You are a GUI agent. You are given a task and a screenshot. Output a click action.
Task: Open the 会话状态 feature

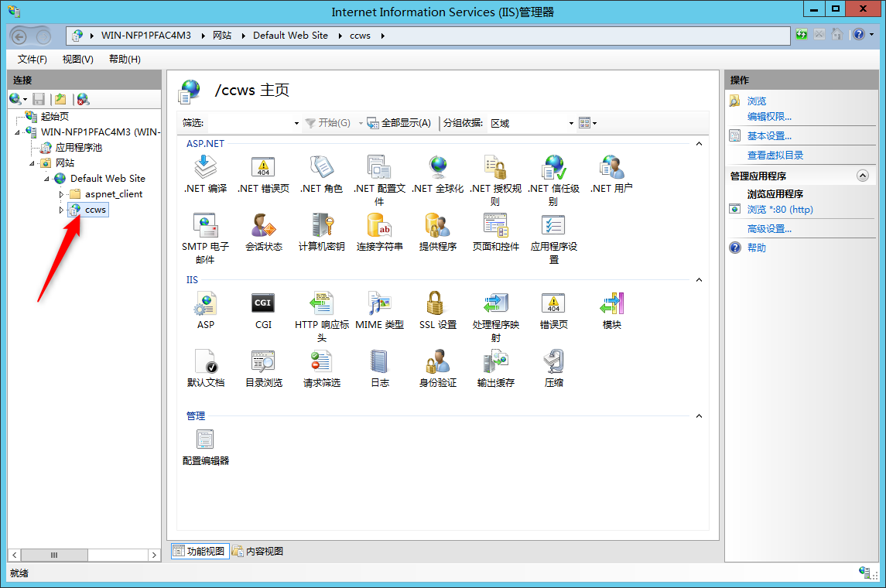pos(263,233)
